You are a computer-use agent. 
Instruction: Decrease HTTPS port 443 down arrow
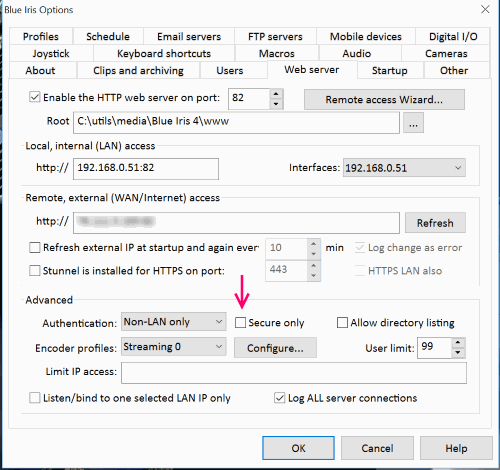click(313, 276)
